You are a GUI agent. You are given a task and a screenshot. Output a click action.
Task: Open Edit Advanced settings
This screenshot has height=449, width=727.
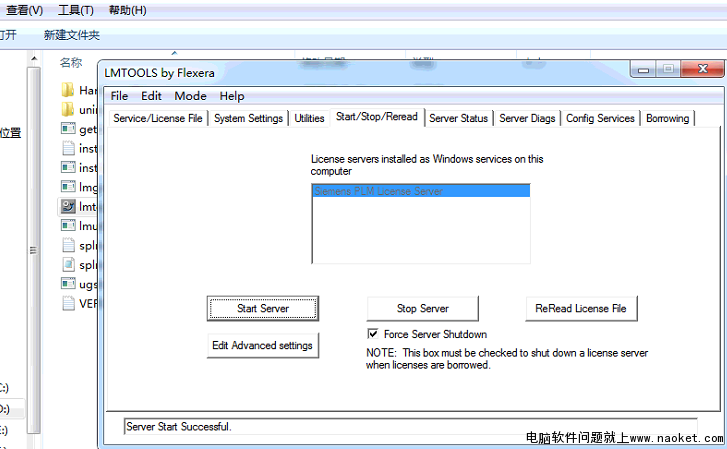click(262, 345)
